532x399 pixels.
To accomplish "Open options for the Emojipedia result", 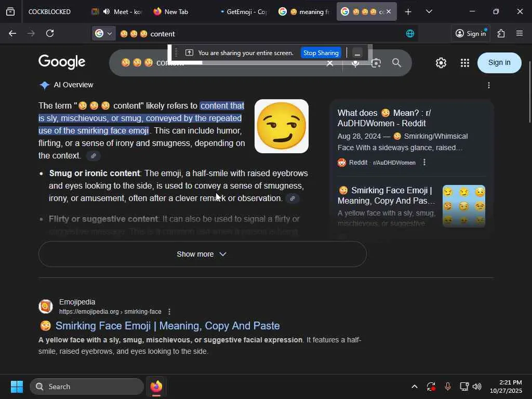I will 169,312.
